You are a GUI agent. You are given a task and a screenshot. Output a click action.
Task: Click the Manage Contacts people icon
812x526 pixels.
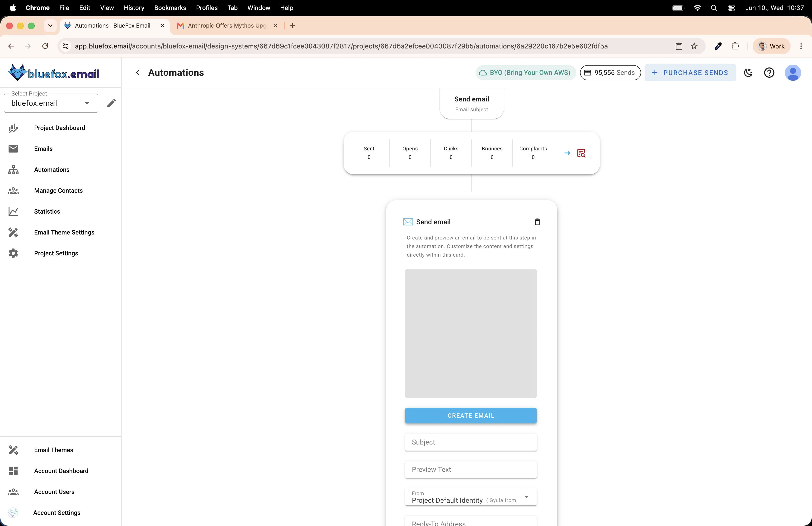pos(13,191)
